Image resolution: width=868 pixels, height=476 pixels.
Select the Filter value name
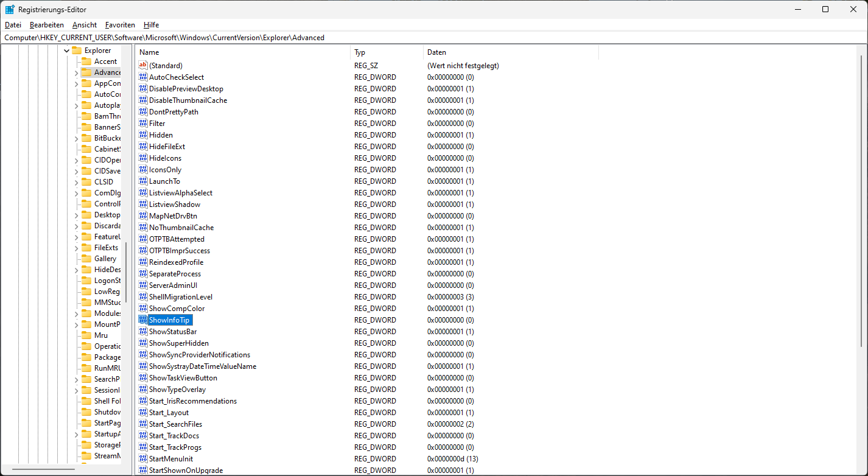click(x=157, y=123)
